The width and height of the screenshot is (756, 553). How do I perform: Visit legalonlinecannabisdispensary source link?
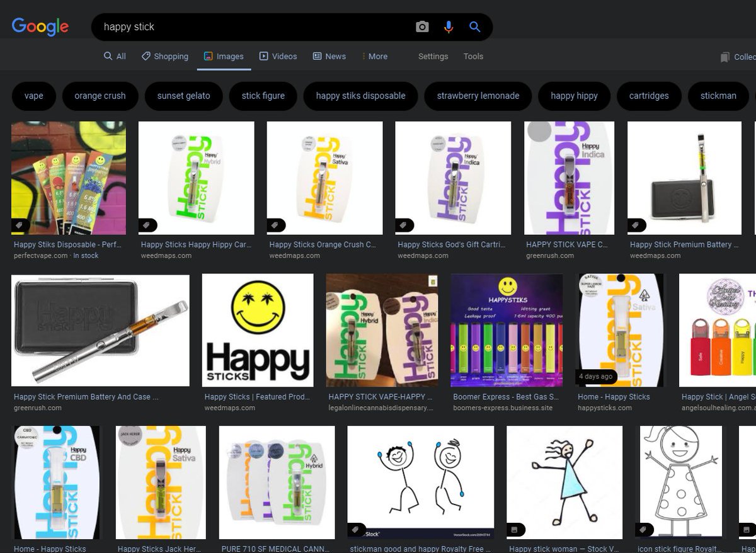pyautogui.click(x=381, y=408)
